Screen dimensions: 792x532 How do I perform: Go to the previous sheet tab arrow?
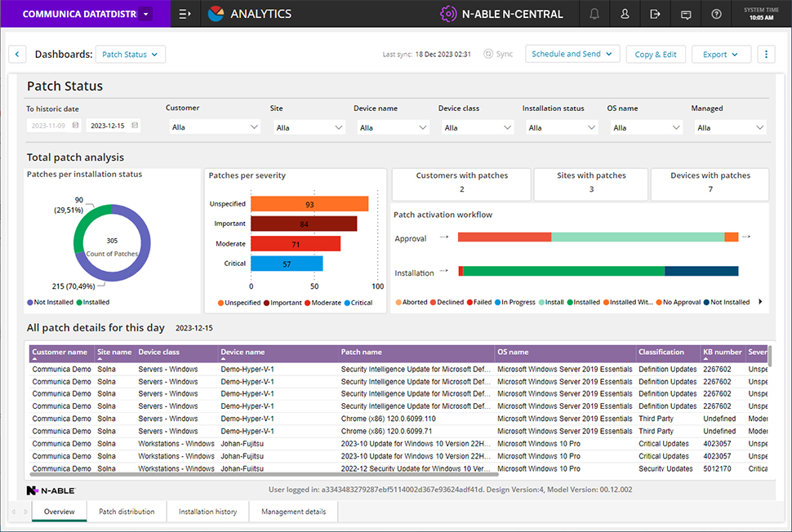click(x=14, y=512)
